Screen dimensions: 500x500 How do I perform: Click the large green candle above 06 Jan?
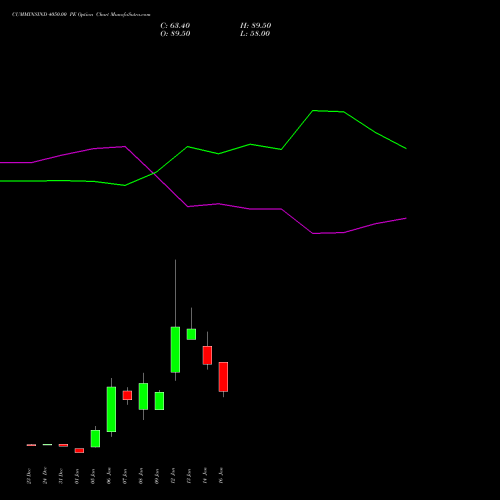coord(111,409)
